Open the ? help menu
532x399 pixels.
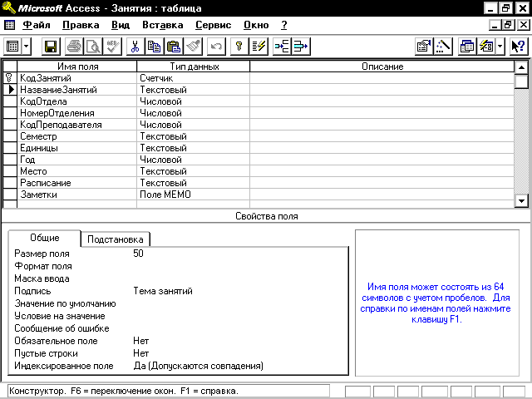(x=284, y=25)
